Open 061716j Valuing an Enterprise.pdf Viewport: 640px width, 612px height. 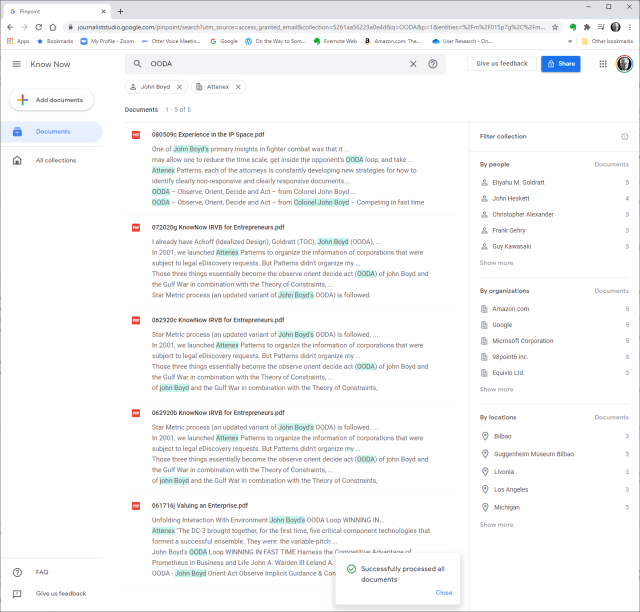click(x=200, y=506)
